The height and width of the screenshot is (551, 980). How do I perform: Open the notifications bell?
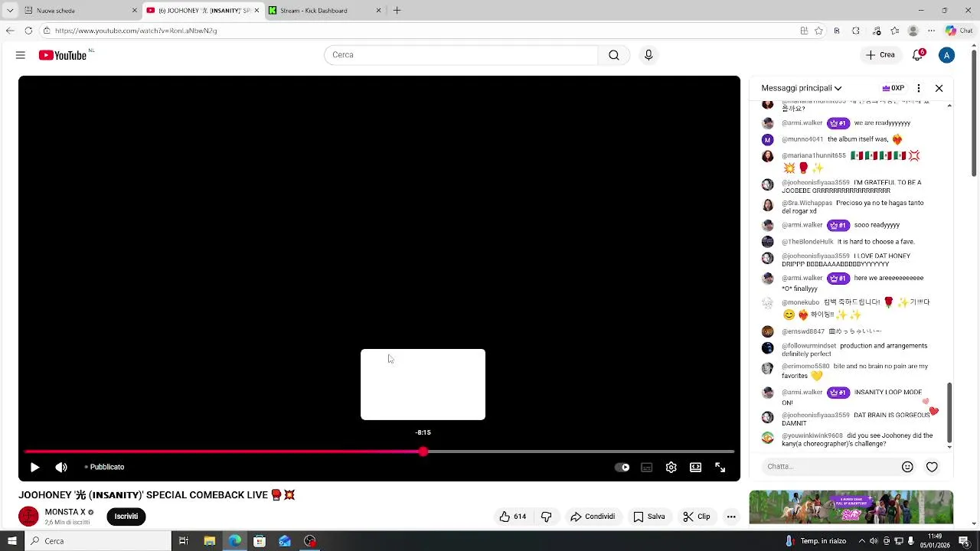pyautogui.click(x=918, y=55)
